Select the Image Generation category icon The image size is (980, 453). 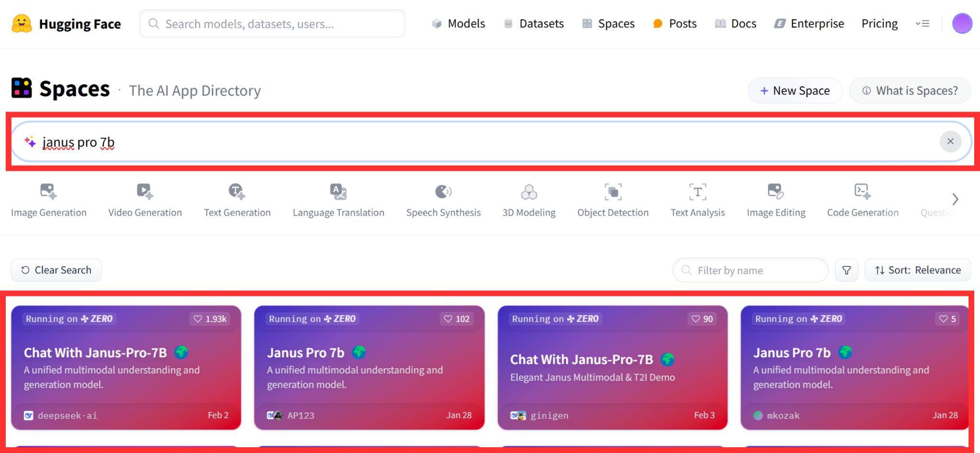coord(48,192)
